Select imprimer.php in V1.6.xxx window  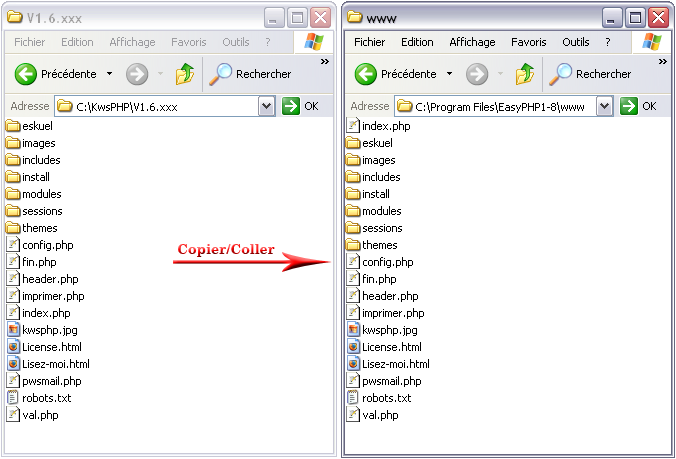(46, 296)
